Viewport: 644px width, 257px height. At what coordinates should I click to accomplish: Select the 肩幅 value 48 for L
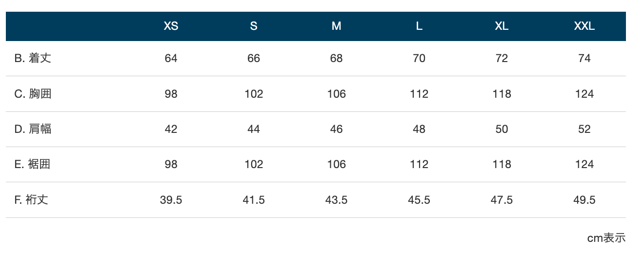(419, 129)
